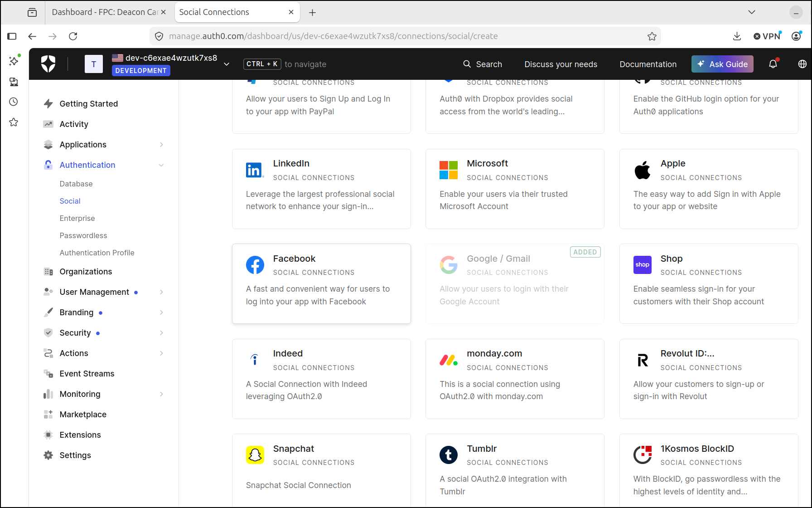Click the LinkedIn logo icon

[x=255, y=170]
